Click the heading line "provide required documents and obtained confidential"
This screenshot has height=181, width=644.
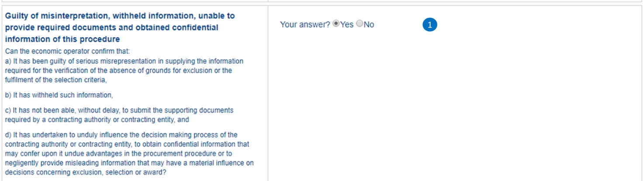coord(112,27)
